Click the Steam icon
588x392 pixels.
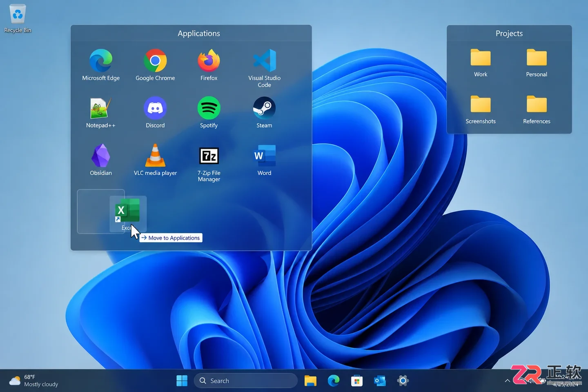[x=264, y=108]
